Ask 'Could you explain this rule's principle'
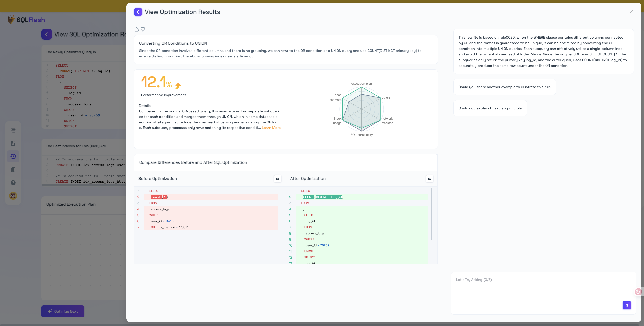The width and height of the screenshot is (644, 326). point(490,108)
